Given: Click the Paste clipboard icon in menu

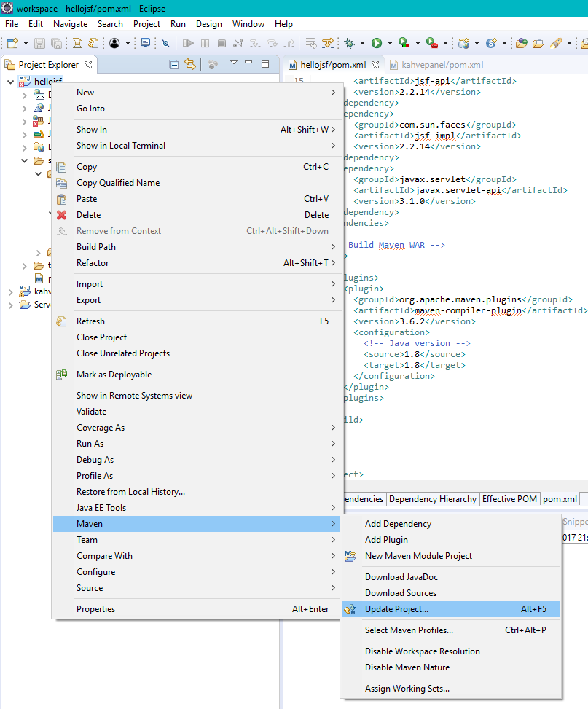Looking at the screenshot, I should [61, 199].
